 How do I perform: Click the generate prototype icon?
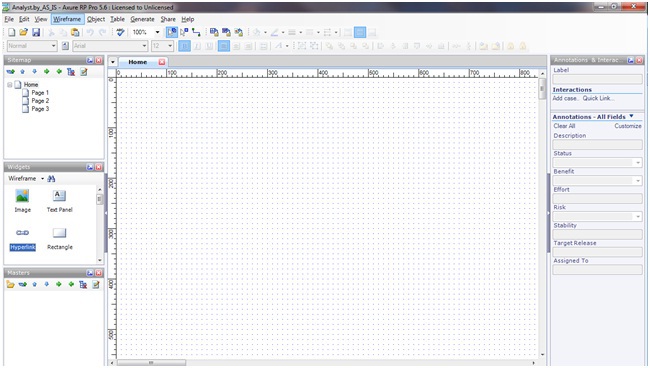tap(214, 32)
